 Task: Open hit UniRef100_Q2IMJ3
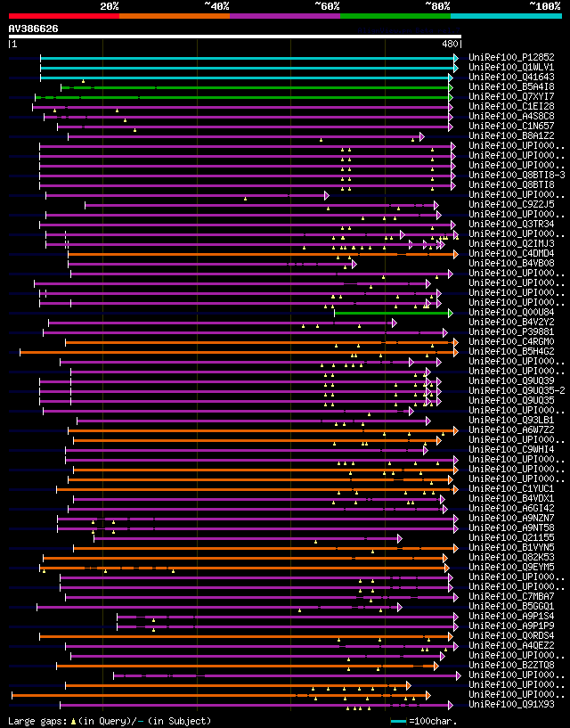click(x=511, y=244)
